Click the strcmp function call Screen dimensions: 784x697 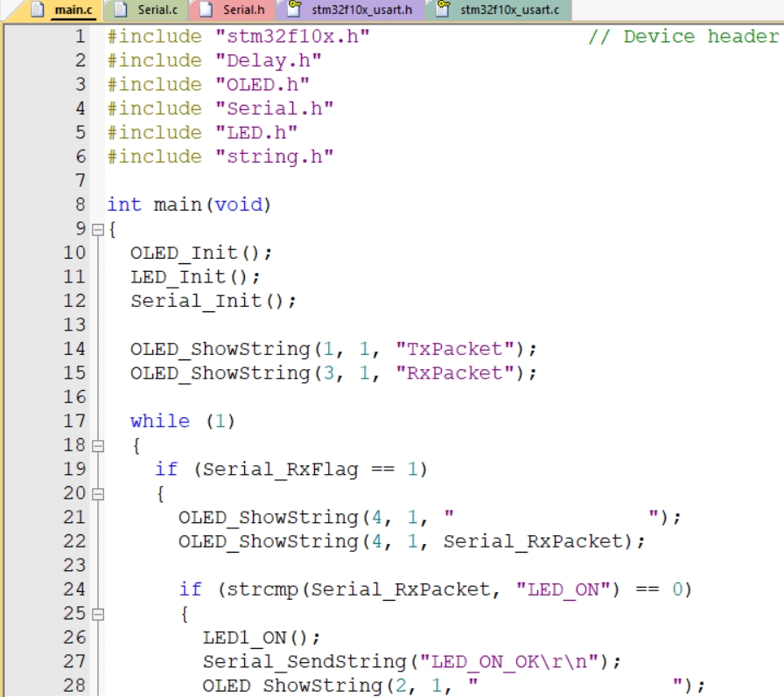point(262,589)
